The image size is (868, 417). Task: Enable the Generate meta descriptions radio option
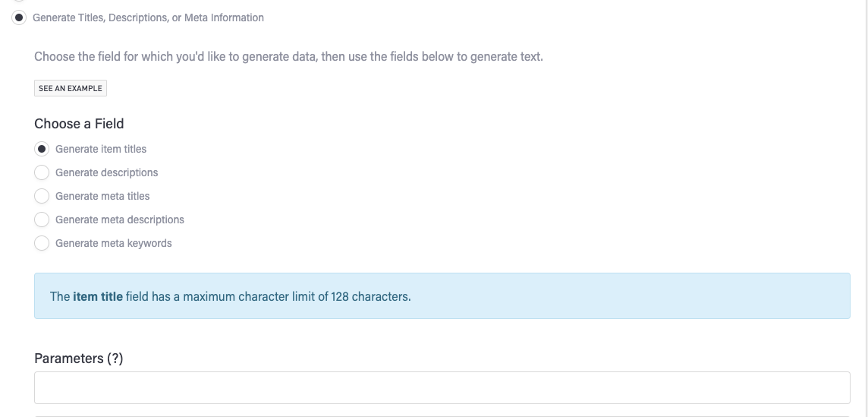point(42,220)
